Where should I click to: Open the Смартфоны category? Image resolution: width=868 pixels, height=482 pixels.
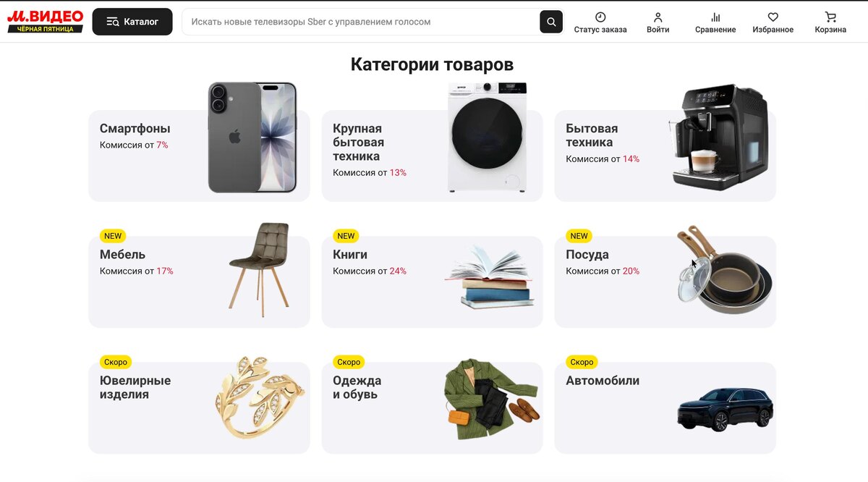click(199, 156)
